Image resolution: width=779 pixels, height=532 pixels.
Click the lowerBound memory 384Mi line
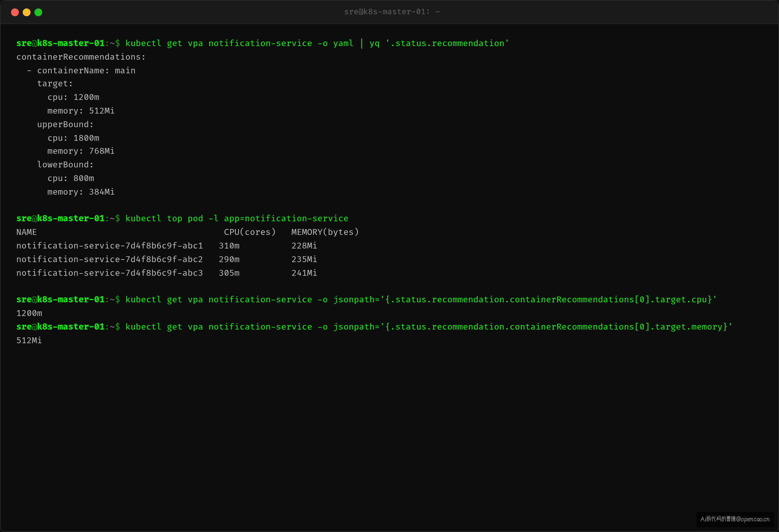pyautogui.click(x=81, y=192)
